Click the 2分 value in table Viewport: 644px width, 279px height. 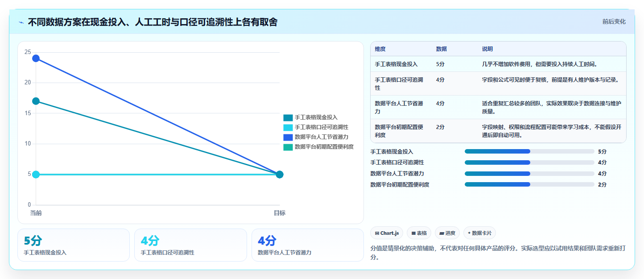pos(440,127)
